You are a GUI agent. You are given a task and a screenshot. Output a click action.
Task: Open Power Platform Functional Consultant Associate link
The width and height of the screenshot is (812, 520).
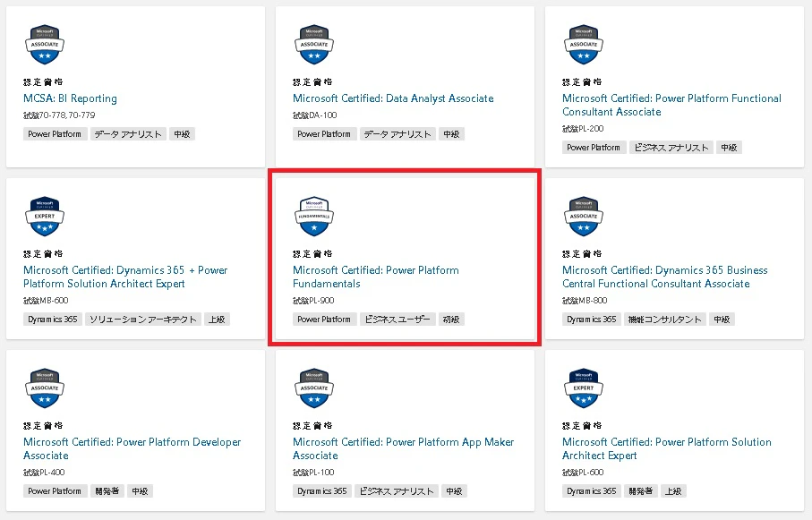[x=671, y=105]
